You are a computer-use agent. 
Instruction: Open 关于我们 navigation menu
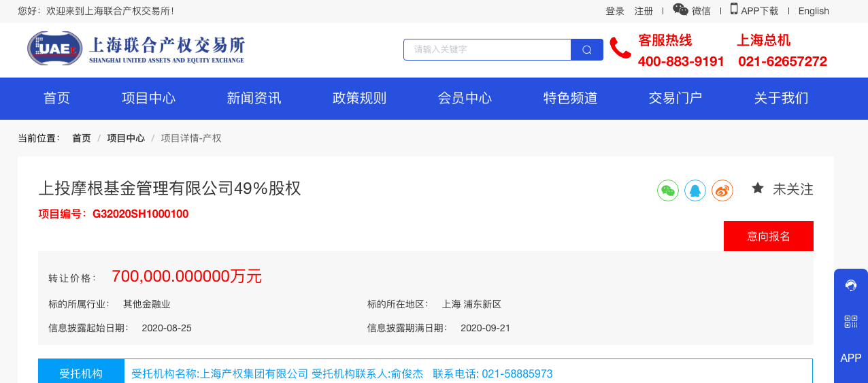tap(781, 98)
